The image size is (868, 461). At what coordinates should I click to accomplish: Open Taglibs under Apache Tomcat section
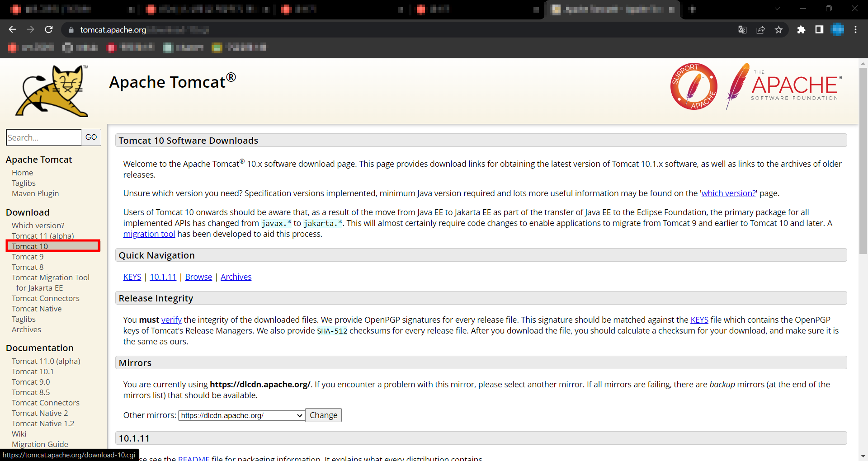tap(24, 183)
